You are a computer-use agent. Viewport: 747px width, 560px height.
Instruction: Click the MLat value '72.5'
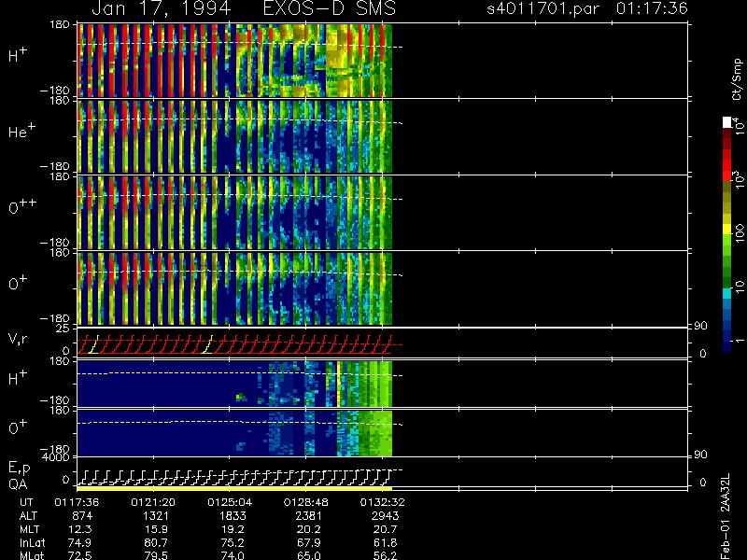tap(80, 555)
